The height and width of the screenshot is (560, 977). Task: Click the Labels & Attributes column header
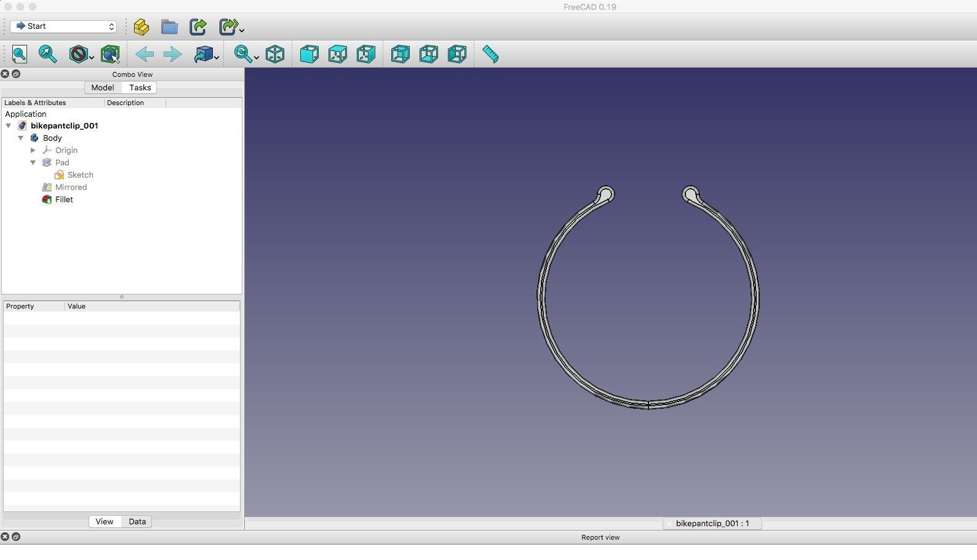[x=53, y=103]
